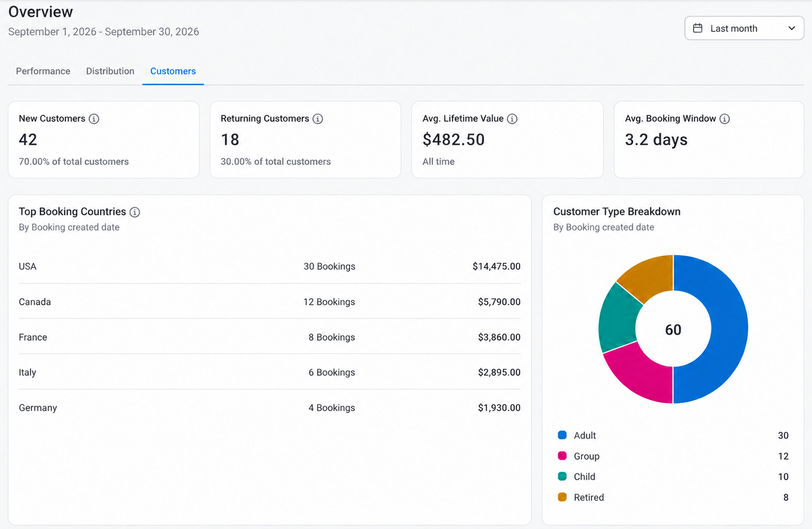
Task: Click the info icon beside Returning Customers
Action: (x=318, y=119)
